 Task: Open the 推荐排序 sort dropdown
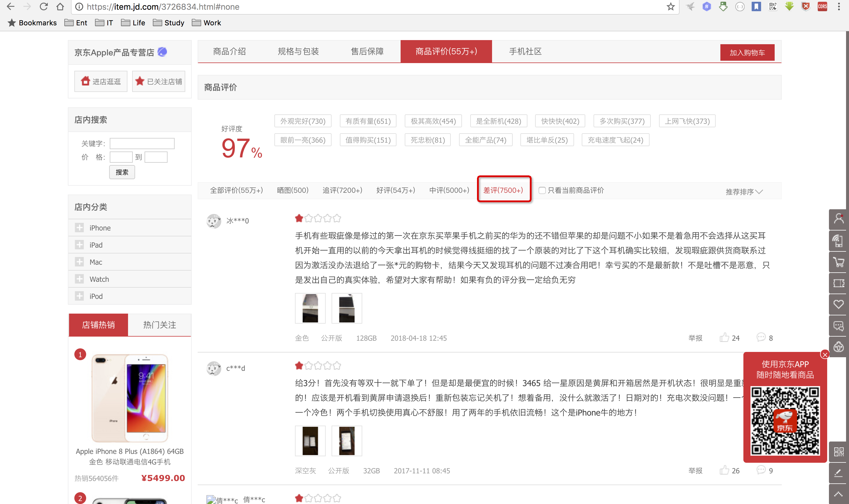click(744, 192)
